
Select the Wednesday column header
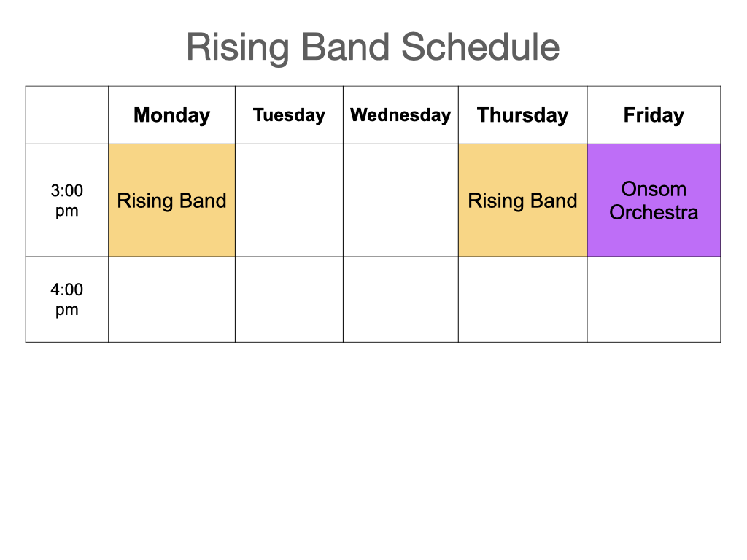click(x=400, y=115)
